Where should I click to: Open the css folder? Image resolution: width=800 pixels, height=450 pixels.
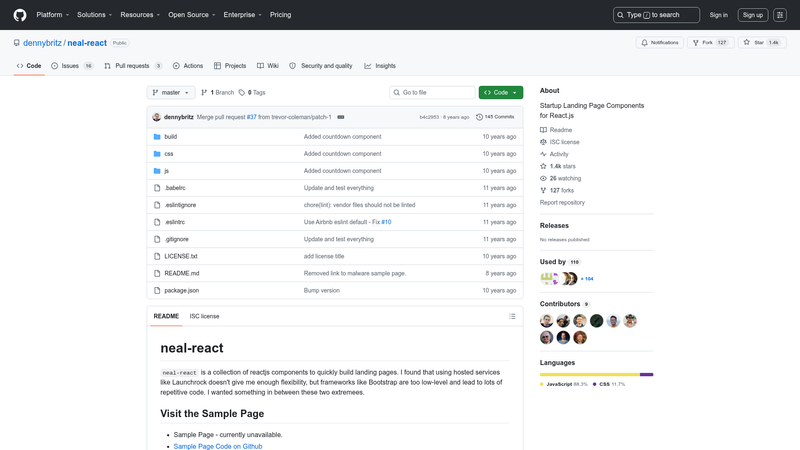(169, 154)
